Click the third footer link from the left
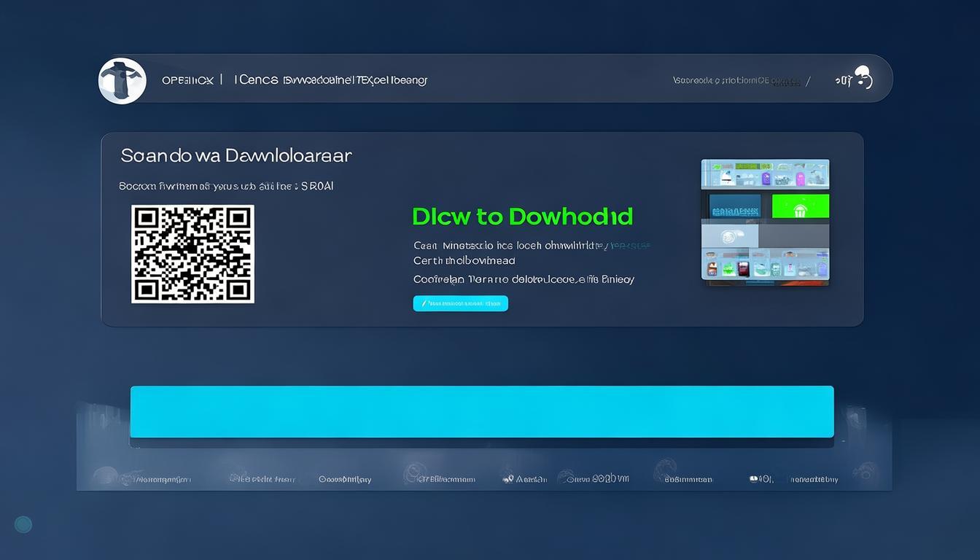Image resolution: width=980 pixels, height=560 pixels. point(345,479)
